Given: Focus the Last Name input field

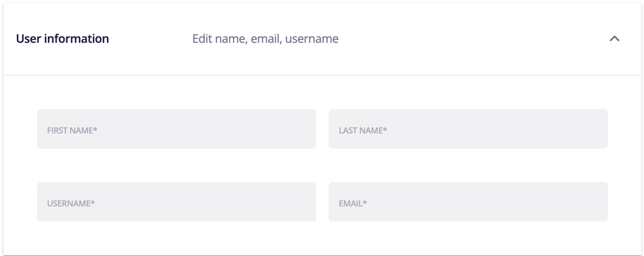Looking at the screenshot, I should coord(468,129).
